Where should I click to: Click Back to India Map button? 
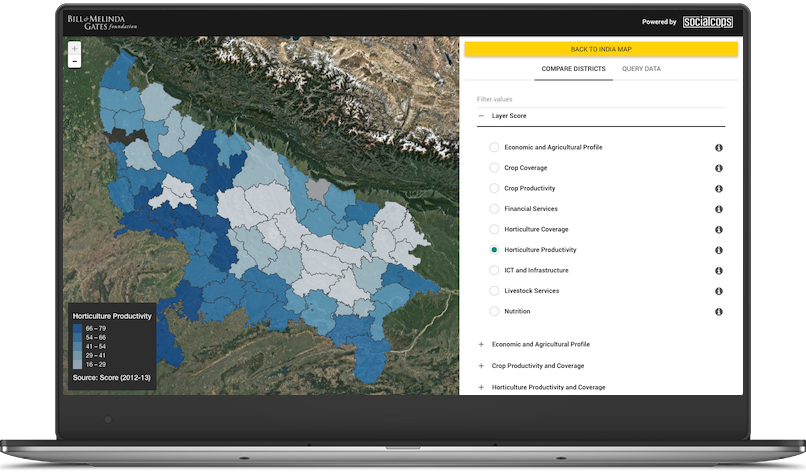[x=601, y=49]
